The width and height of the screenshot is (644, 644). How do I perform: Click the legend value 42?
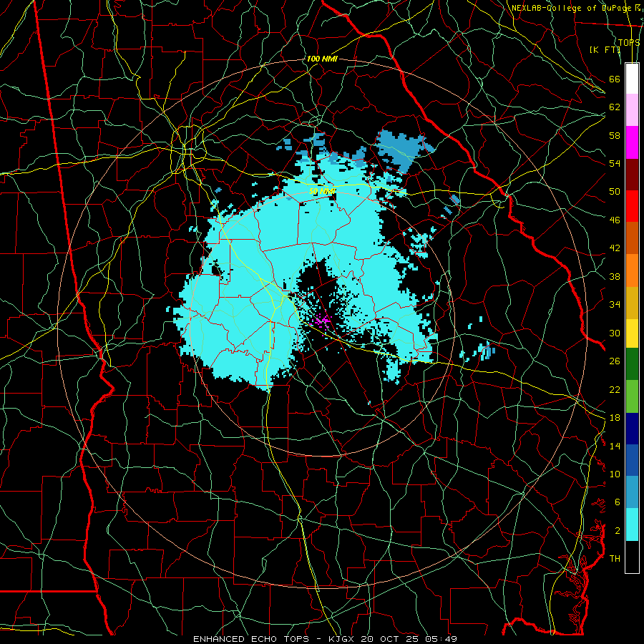click(615, 248)
